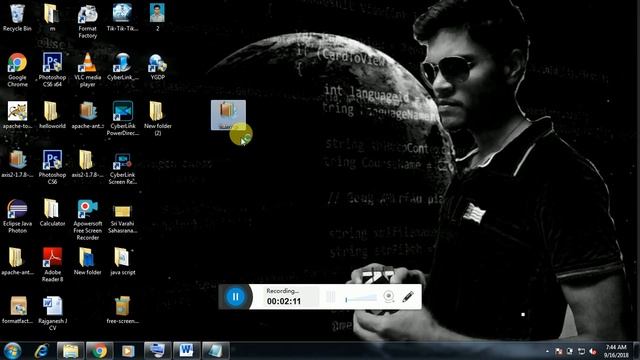This screenshot has height=360, width=640.
Task: Open the Calculator folder on desktop
Action: click(x=52, y=212)
